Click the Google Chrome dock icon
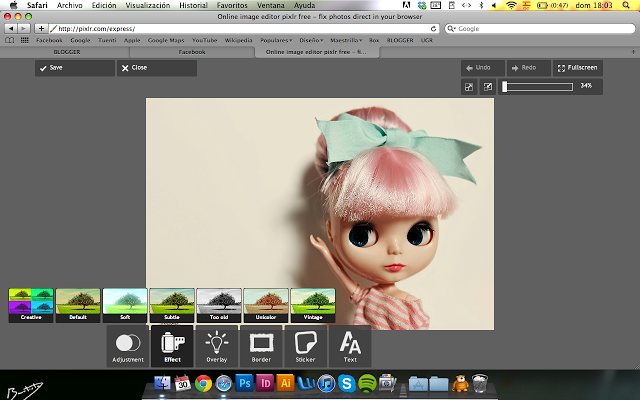The image size is (640, 400). click(203, 383)
